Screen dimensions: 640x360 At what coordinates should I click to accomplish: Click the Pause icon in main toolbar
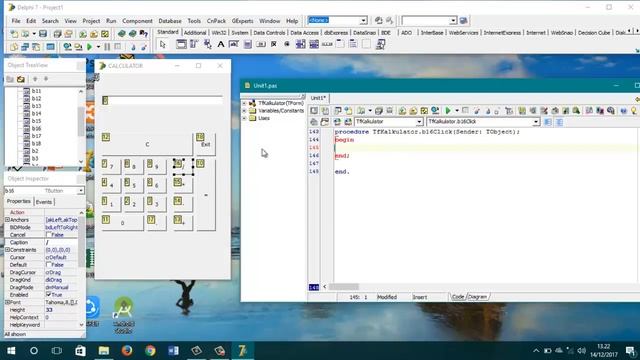(107, 47)
